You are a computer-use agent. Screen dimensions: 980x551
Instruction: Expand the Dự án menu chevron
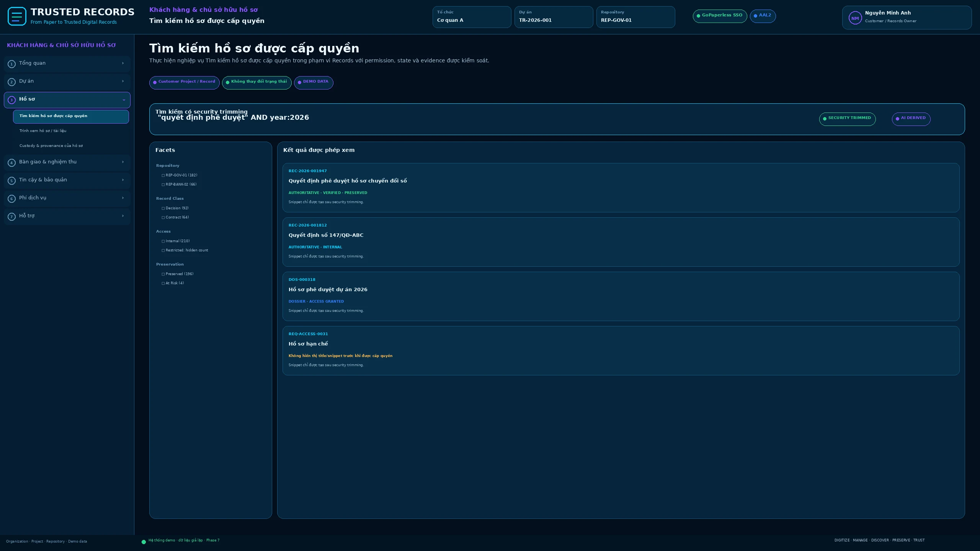point(123,81)
